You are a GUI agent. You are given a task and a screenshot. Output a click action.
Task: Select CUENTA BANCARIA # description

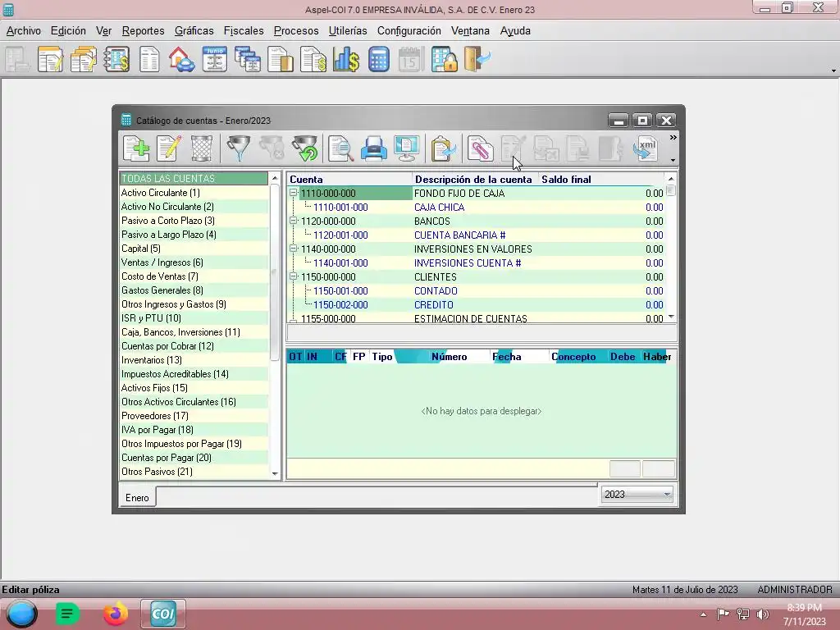tap(459, 235)
